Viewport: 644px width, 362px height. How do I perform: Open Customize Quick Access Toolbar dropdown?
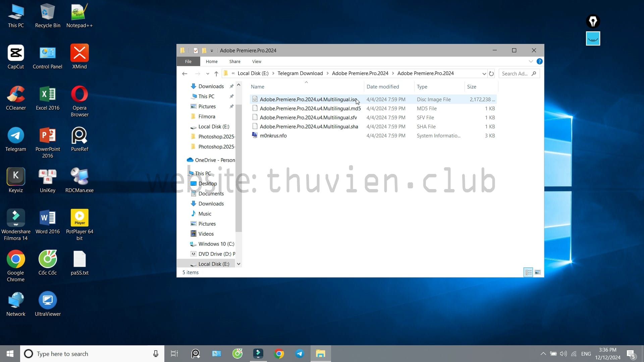coord(212,51)
